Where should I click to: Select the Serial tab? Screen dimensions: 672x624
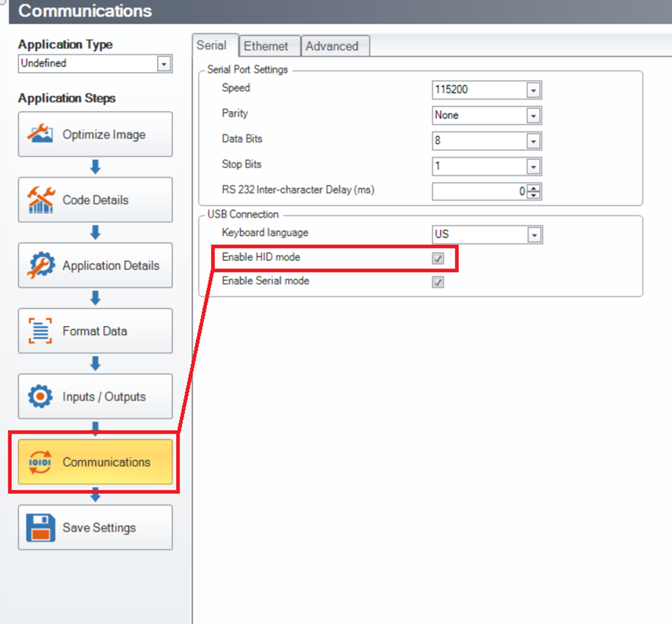coord(212,45)
